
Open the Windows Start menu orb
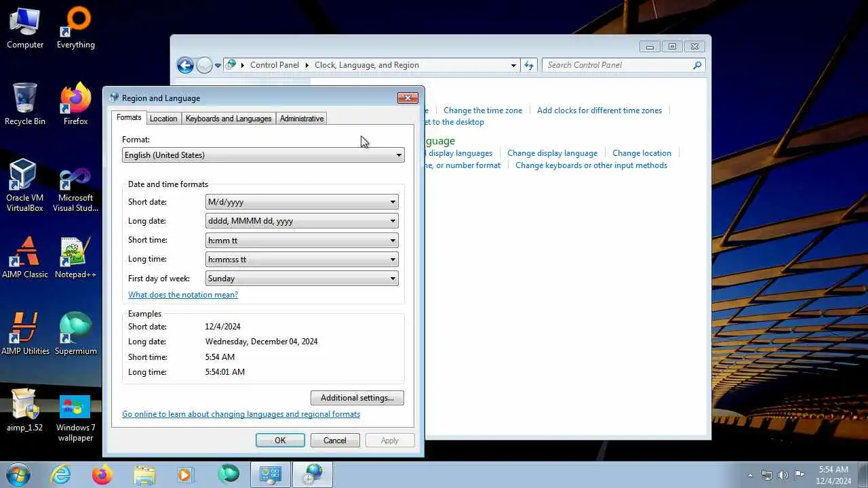[17, 474]
